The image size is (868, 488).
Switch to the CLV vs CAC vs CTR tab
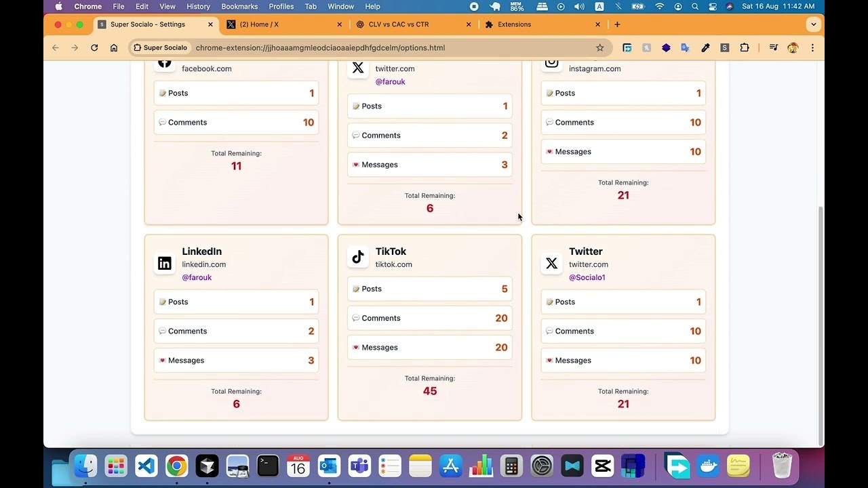pos(414,24)
